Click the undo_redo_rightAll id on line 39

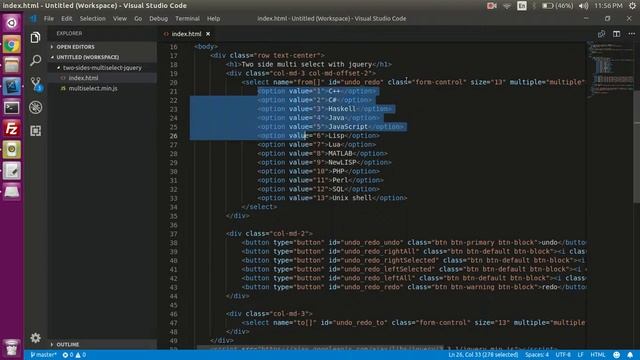tap(379, 251)
